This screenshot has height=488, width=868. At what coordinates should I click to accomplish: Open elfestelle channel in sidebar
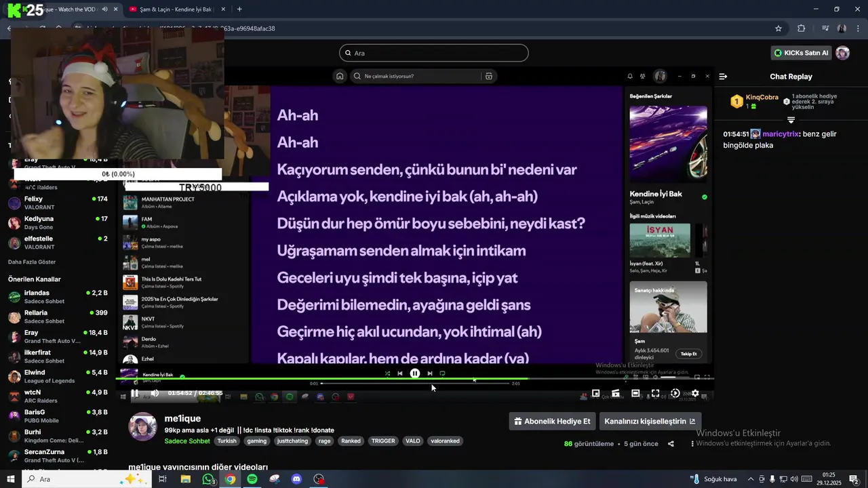tap(58, 243)
